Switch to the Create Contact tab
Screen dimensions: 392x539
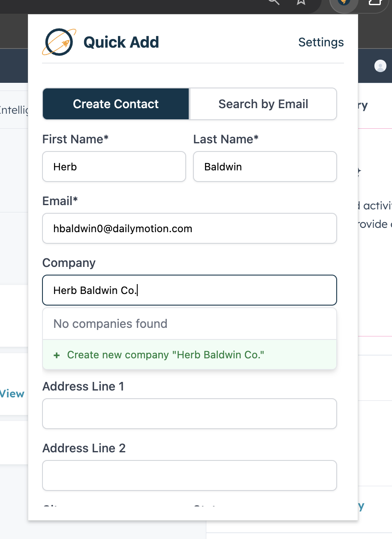click(x=116, y=104)
